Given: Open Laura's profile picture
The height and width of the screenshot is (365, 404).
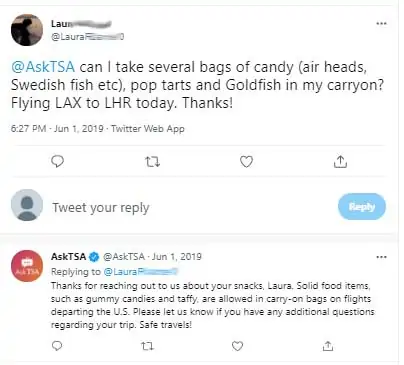Looking at the screenshot, I should click(x=27, y=29).
